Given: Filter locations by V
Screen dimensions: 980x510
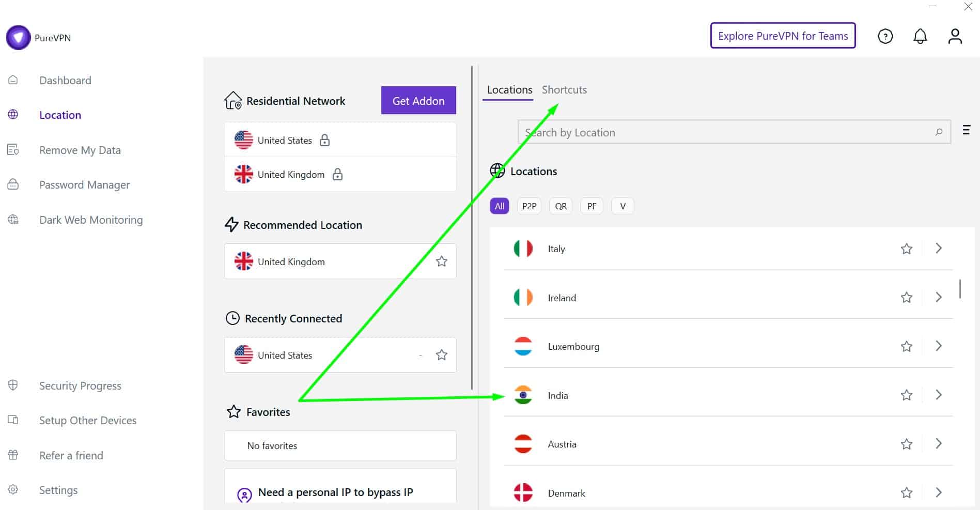Looking at the screenshot, I should 623,206.
